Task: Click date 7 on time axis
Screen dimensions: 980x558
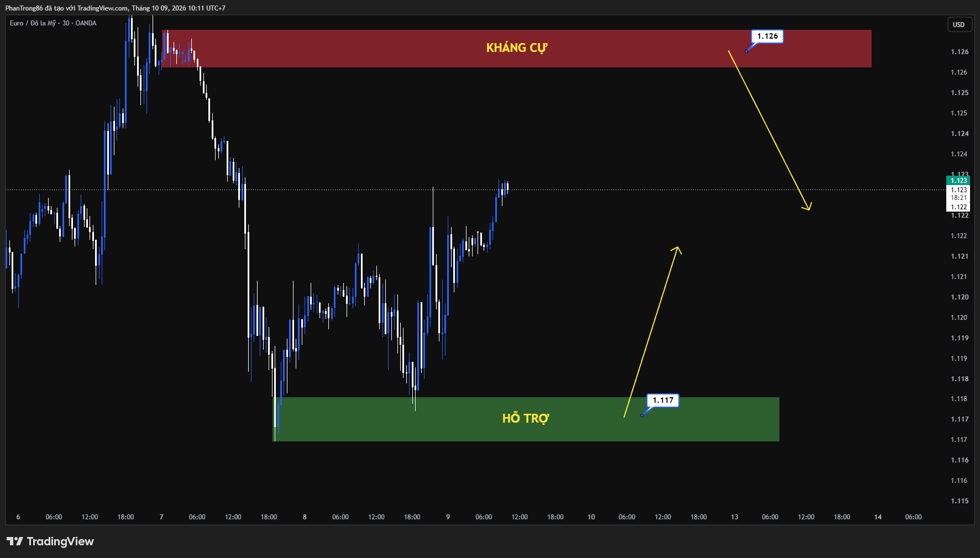Action: click(161, 517)
